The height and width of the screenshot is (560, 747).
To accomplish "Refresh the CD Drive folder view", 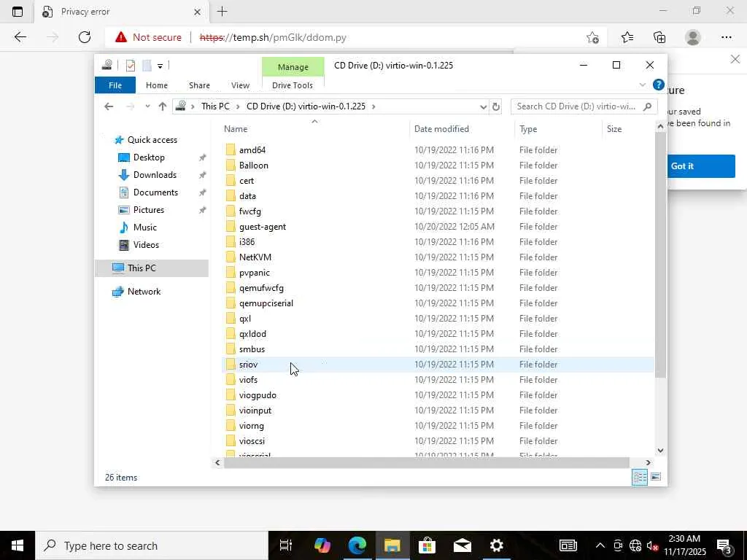I will tap(496, 106).
